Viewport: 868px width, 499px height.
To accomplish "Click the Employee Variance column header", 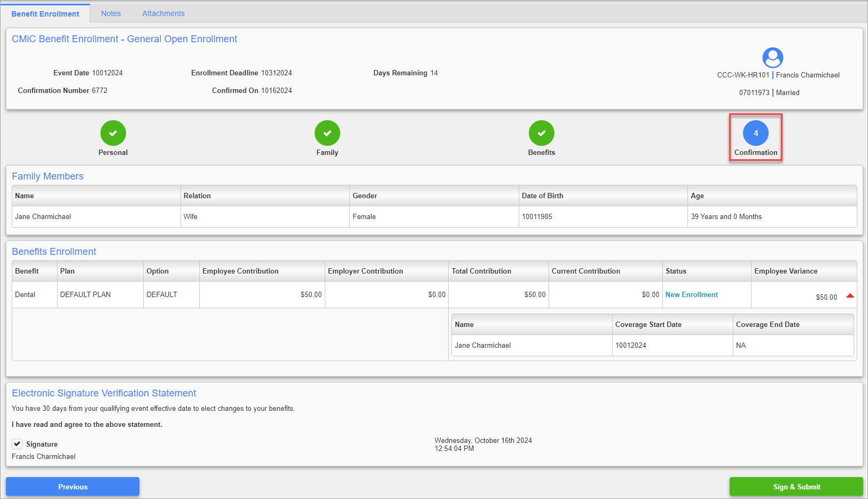I will pos(804,271).
